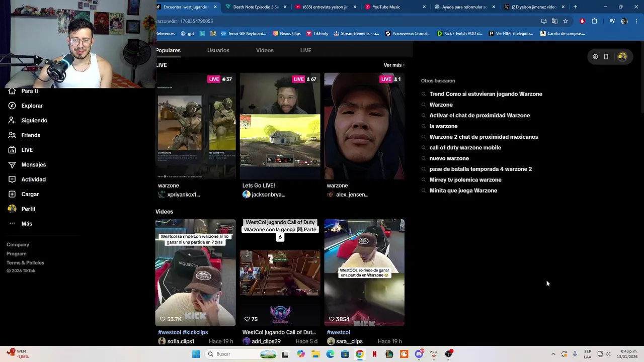Screen dimensions: 644x362
Task: Select the Populares search tab
Action: pyautogui.click(x=168, y=50)
